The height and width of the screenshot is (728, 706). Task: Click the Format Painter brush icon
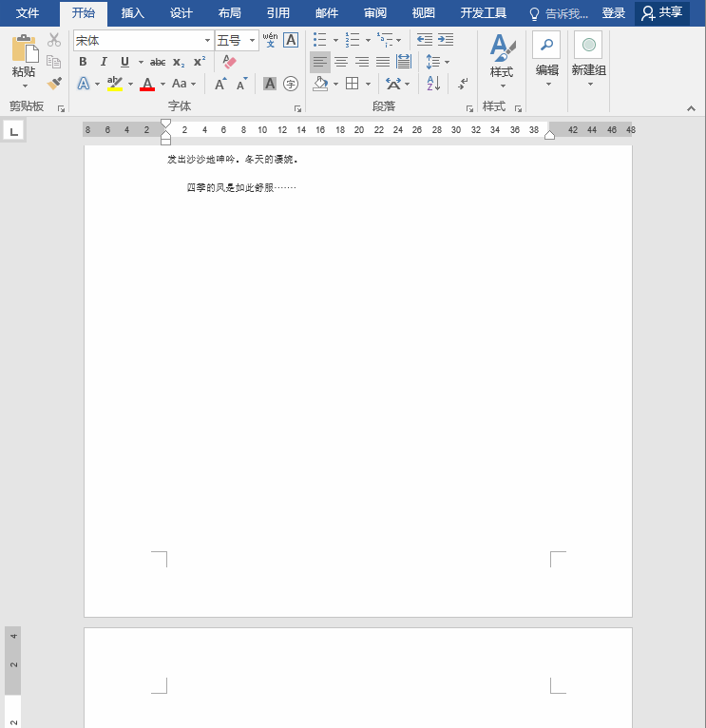click(x=54, y=84)
